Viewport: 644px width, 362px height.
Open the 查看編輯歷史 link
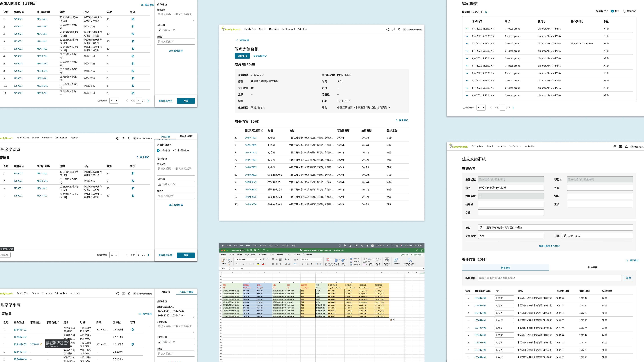260,56
